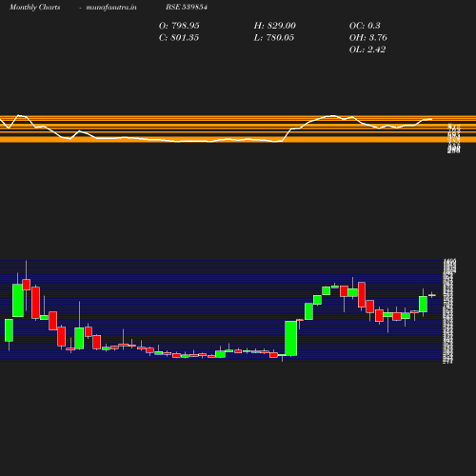Click the open price 'O: 798.95'
Image resolution: width=476 pixels, height=476 pixels.
point(179,26)
